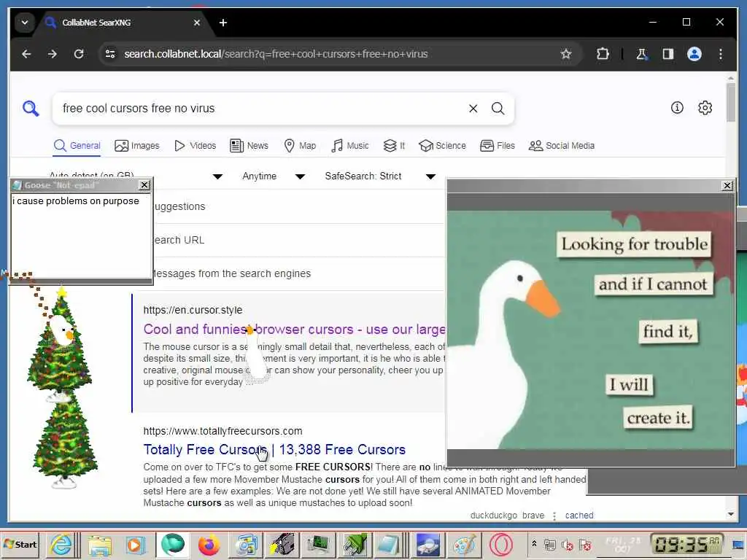Screen dimensions: 747x560
Task: Switch to the Videos category
Action: pyautogui.click(x=196, y=145)
